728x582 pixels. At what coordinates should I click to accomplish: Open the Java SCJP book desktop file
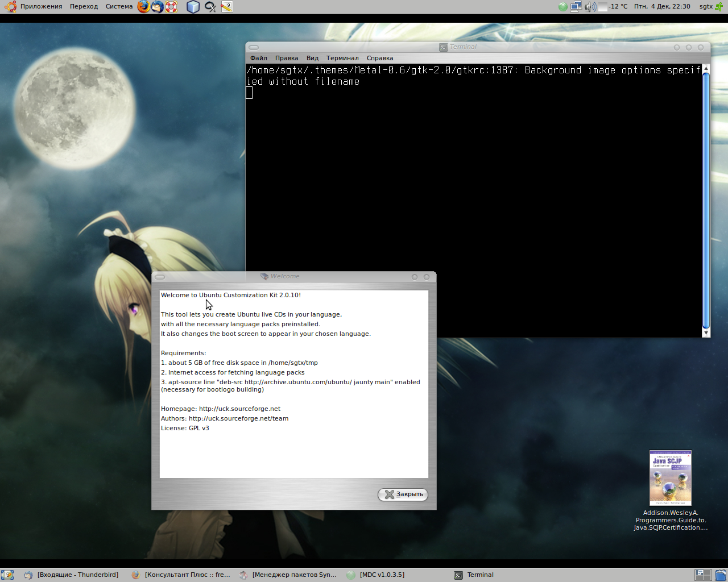(671, 490)
